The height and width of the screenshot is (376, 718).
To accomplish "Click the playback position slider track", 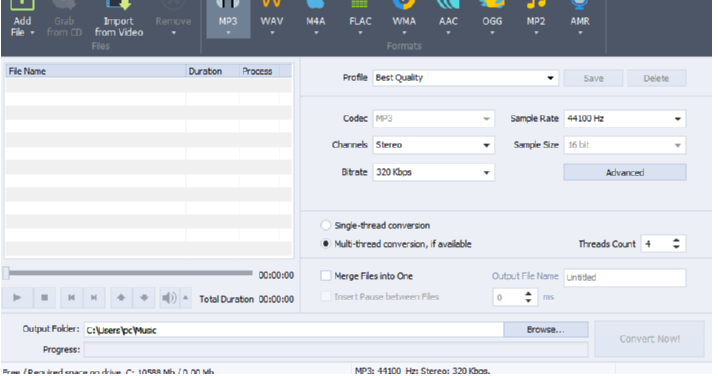I will [x=131, y=273].
